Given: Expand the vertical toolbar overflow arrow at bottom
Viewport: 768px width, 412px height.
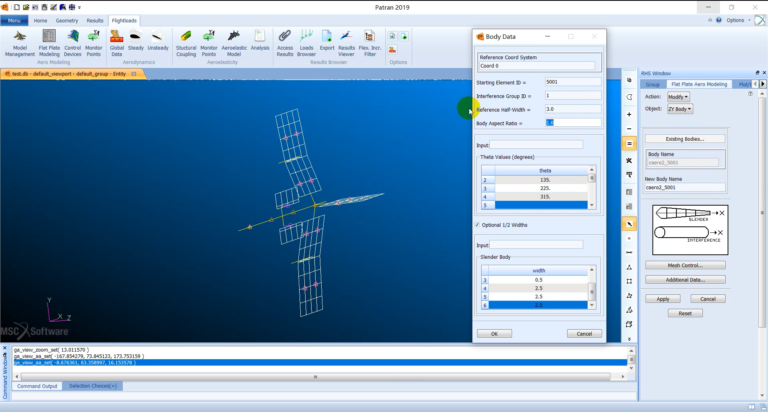Looking at the screenshot, I should [x=629, y=338].
